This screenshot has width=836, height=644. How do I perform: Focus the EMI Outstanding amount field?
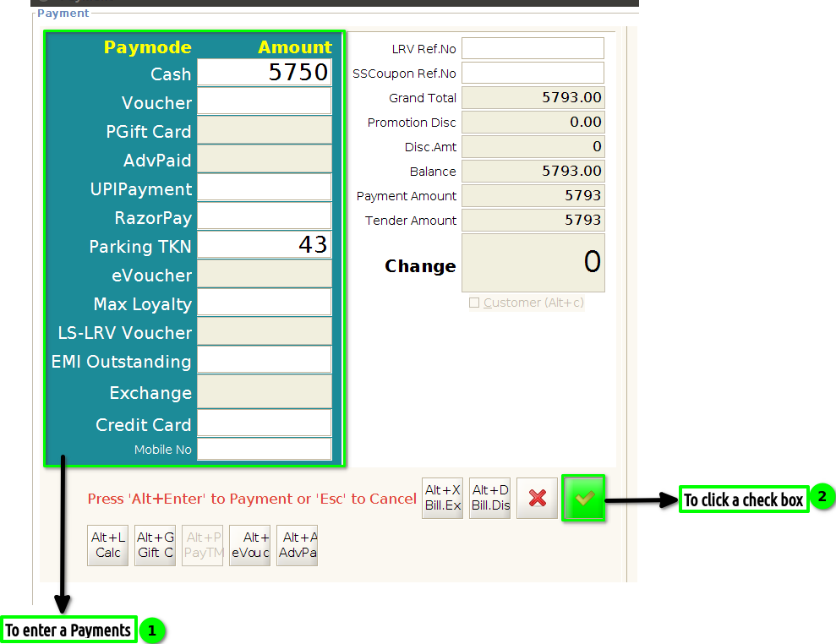[265, 360]
